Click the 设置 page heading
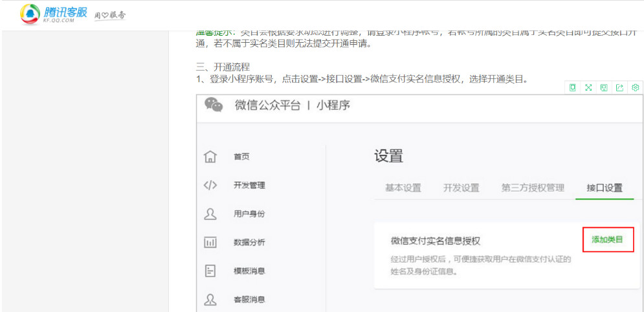644x312 pixels. 388,156
